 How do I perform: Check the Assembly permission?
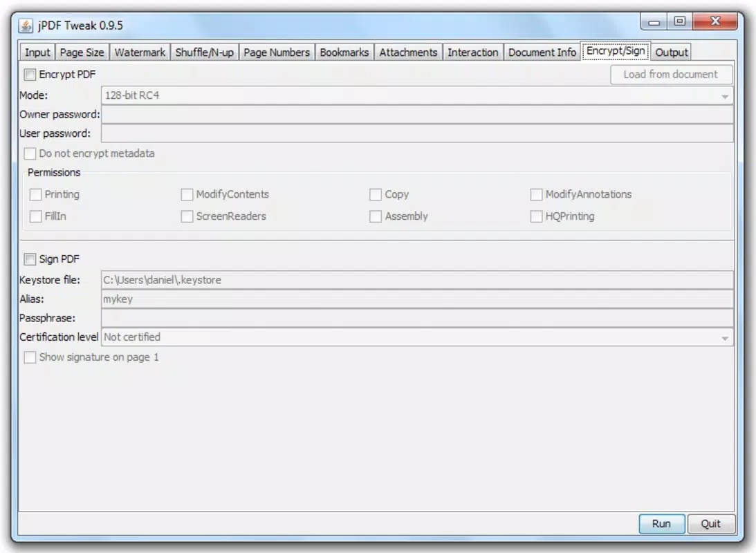[x=376, y=216]
